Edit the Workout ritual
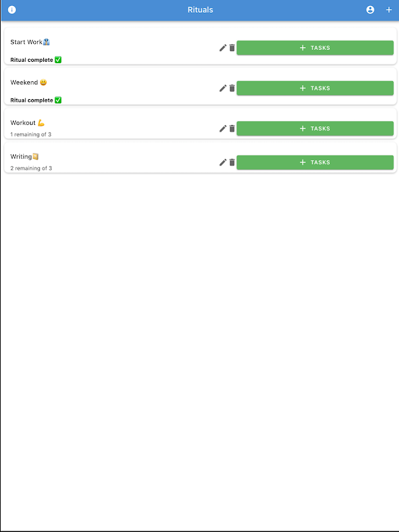 click(223, 128)
